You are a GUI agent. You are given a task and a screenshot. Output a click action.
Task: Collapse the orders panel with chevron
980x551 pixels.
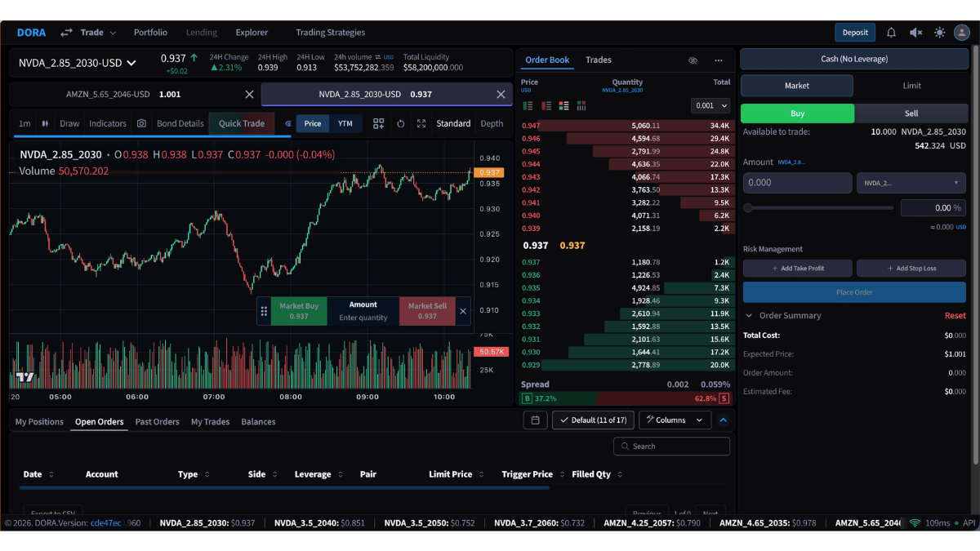(723, 420)
